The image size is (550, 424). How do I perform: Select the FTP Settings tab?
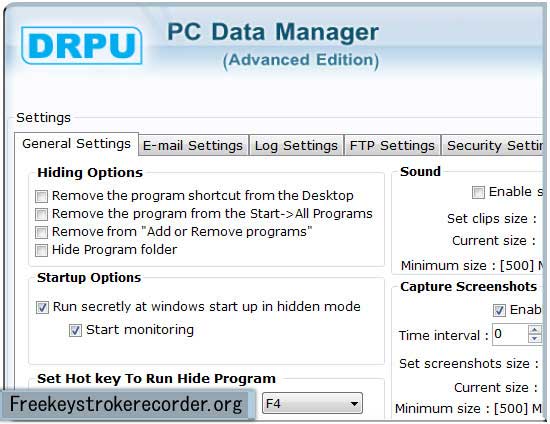coord(392,146)
